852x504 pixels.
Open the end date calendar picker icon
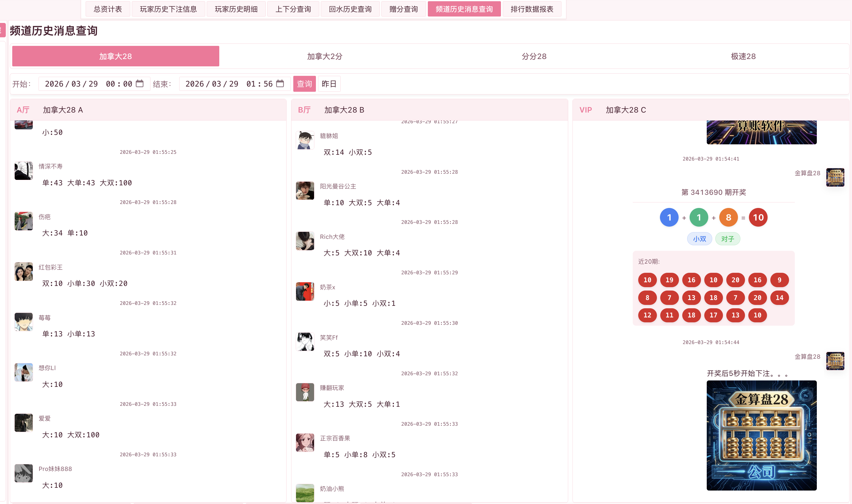pyautogui.click(x=280, y=83)
